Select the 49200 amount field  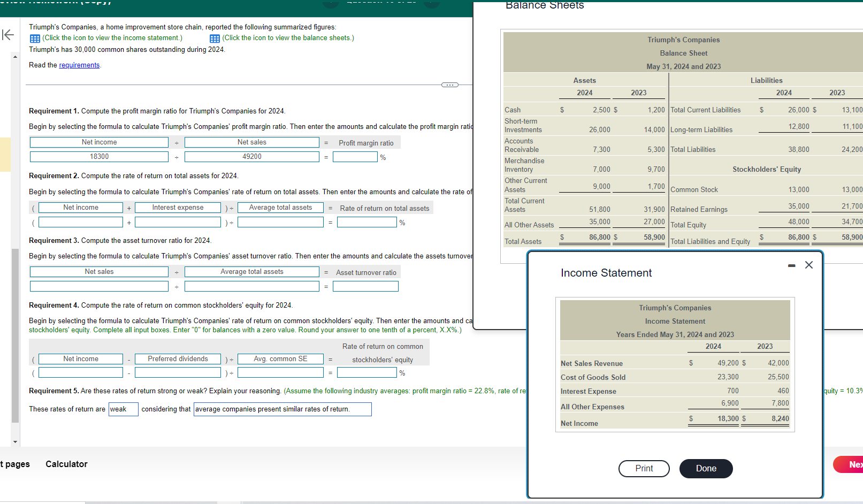[x=252, y=157]
